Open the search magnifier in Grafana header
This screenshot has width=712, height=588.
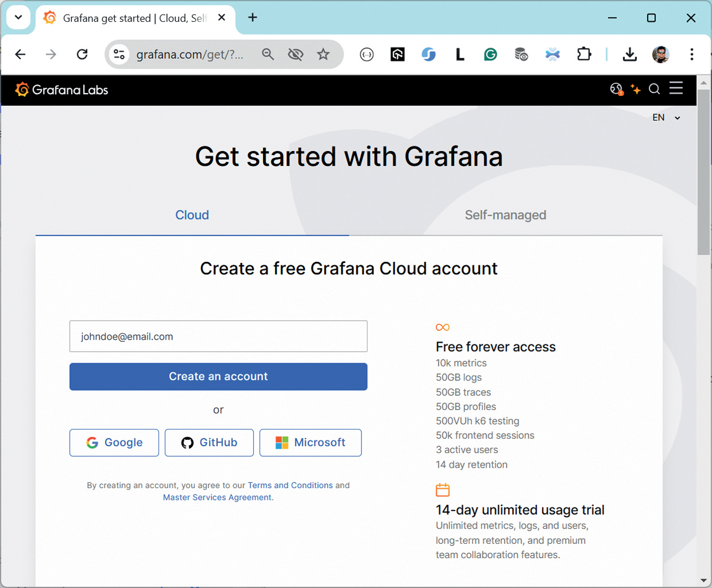tap(654, 89)
